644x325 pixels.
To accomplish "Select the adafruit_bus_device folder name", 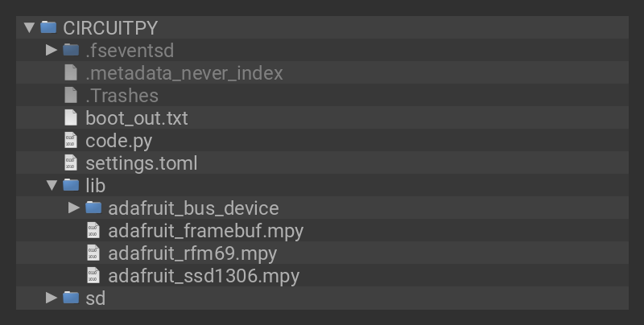I will 193,208.
